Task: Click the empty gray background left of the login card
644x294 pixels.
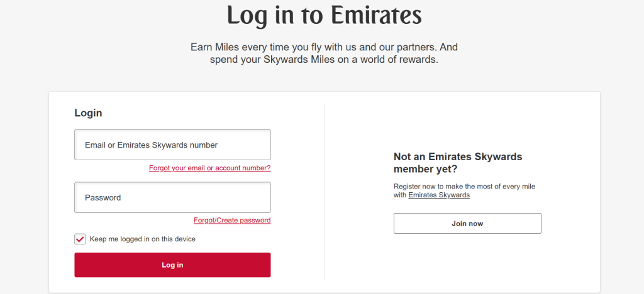Action: click(24, 188)
